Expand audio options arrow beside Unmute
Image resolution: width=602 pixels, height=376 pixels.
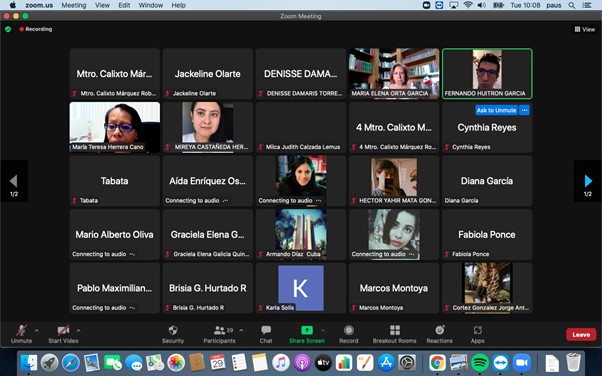tap(36, 330)
